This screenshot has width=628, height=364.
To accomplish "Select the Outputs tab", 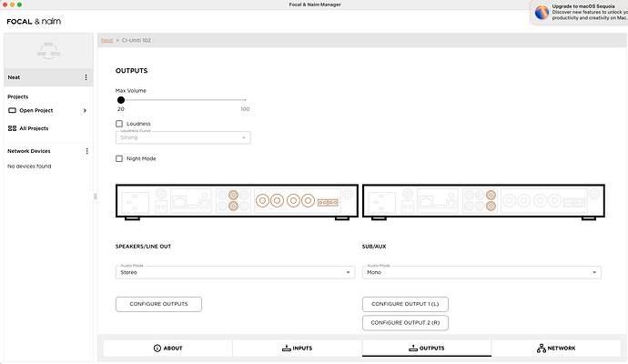I will [x=427, y=348].
